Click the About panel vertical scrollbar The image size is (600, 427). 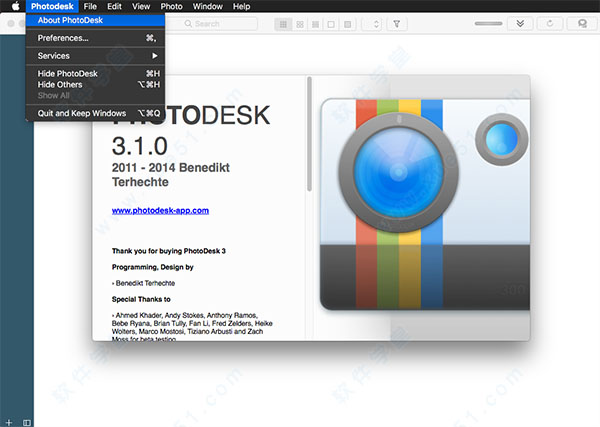pos(309,134)
